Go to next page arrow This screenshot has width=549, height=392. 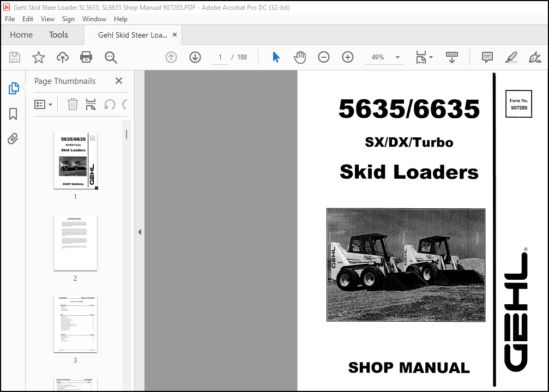click(x=195, y=57)
